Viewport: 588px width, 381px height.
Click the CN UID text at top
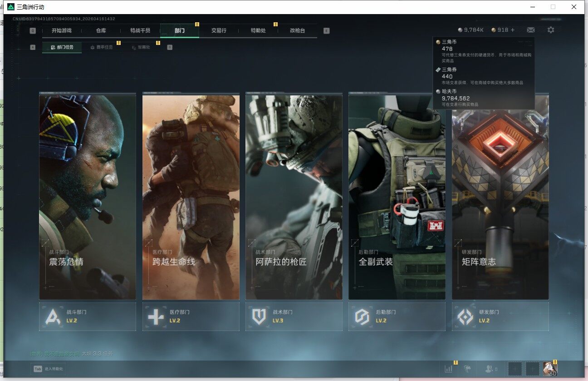pyautogui.click(x=64, y=19)
